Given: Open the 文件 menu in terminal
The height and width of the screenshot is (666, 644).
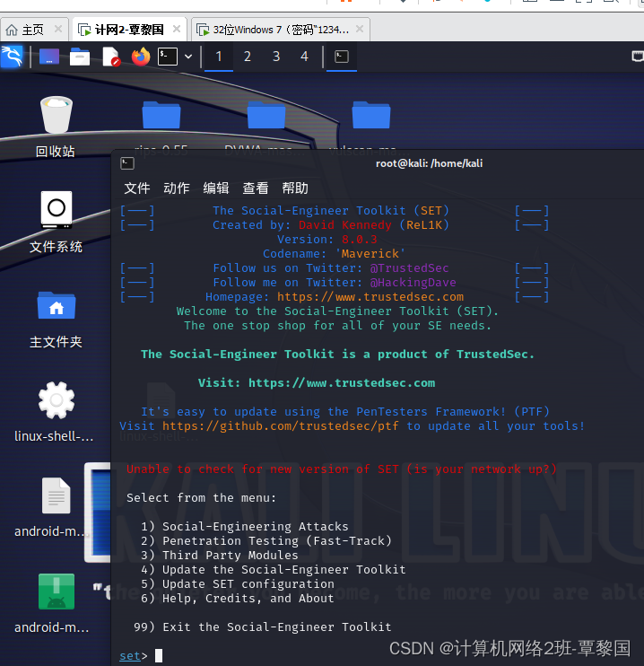Looking at the screenshot, I should click(136, 188).
